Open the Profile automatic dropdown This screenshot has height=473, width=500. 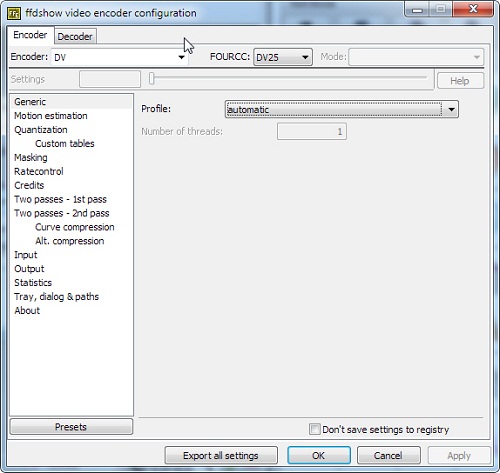coord(342,109)
